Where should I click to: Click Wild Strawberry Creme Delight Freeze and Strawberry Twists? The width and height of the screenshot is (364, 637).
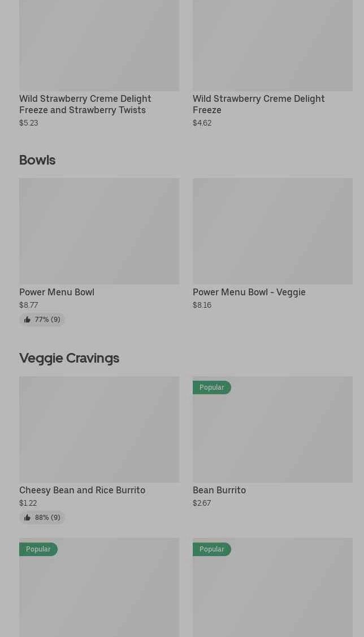pyautogui.click(x=85, y=104)
